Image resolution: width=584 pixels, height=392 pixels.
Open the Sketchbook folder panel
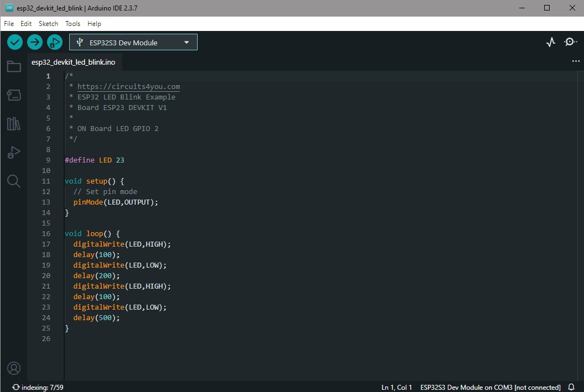[x=14, y=66]
